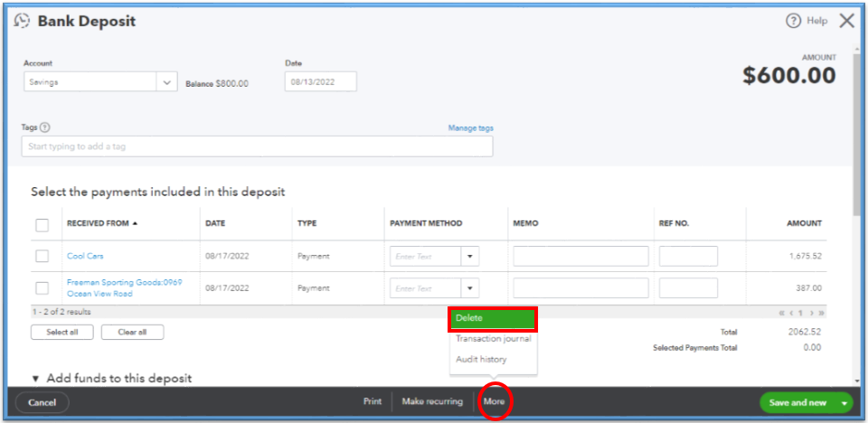
Task: Open Help with the question mark icon
Action: pyautogui.click(x=793, y=21)
